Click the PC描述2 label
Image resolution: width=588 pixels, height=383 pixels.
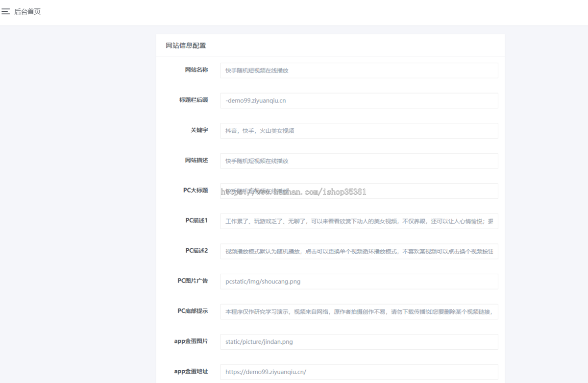tap(196, 251)
